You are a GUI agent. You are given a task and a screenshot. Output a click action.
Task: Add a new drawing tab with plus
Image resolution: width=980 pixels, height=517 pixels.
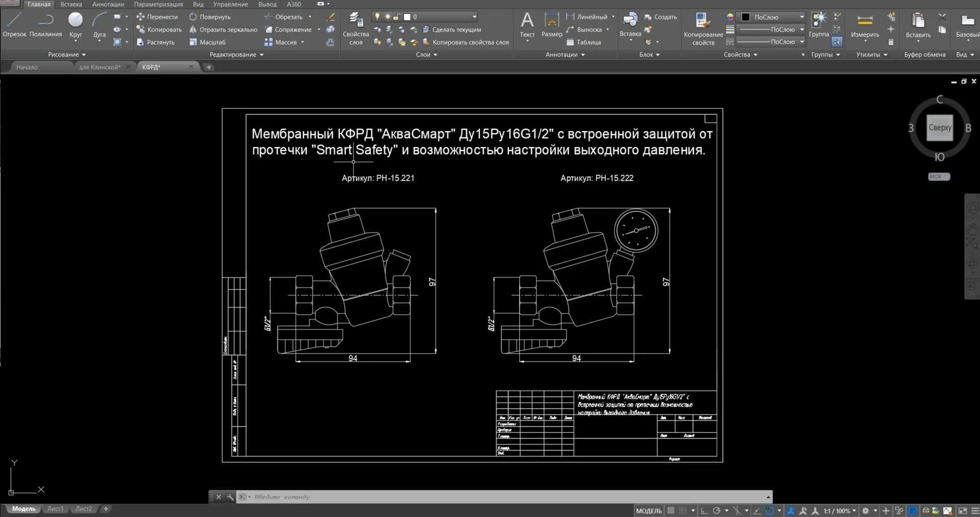click(x=208, y=67)
